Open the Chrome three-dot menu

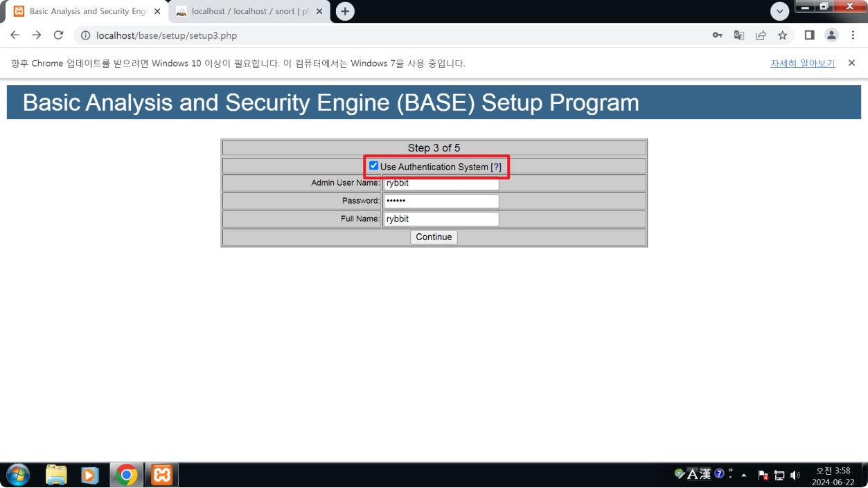pyautogui.click(x=853, y=35)
